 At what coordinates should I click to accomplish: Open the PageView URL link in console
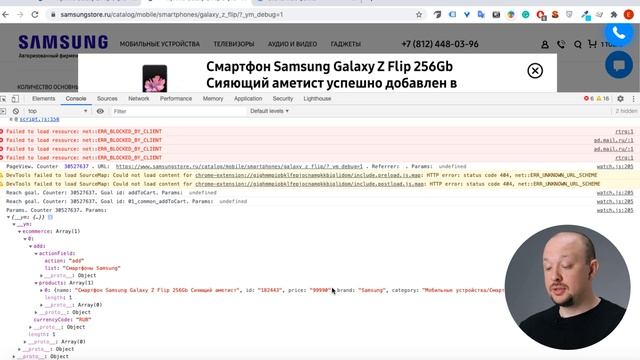239,167
